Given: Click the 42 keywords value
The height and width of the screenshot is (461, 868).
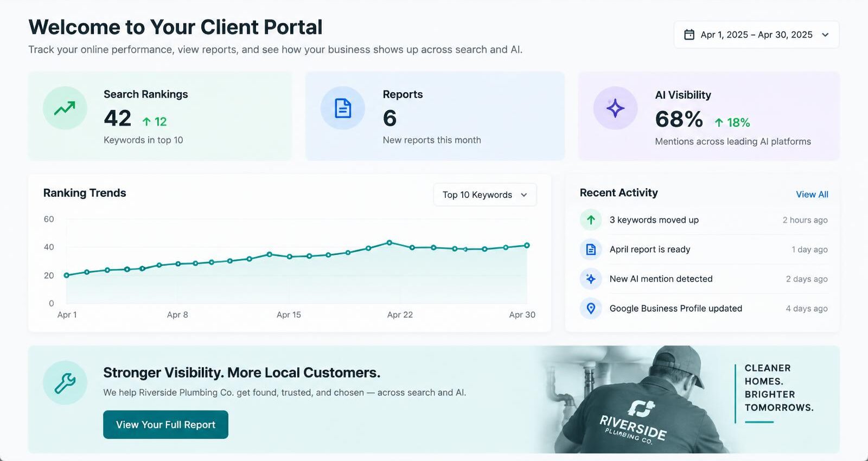Looking at the screenshot, I should (118, 118).
